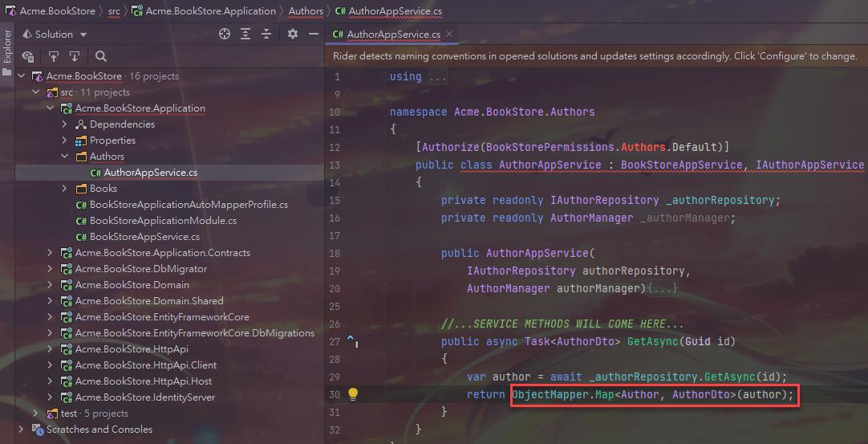Viewport: 868px width, 444px height.
Task: Click Acme.BookStore.Application in the breadcrumb
Action: (x=210, y=11)
